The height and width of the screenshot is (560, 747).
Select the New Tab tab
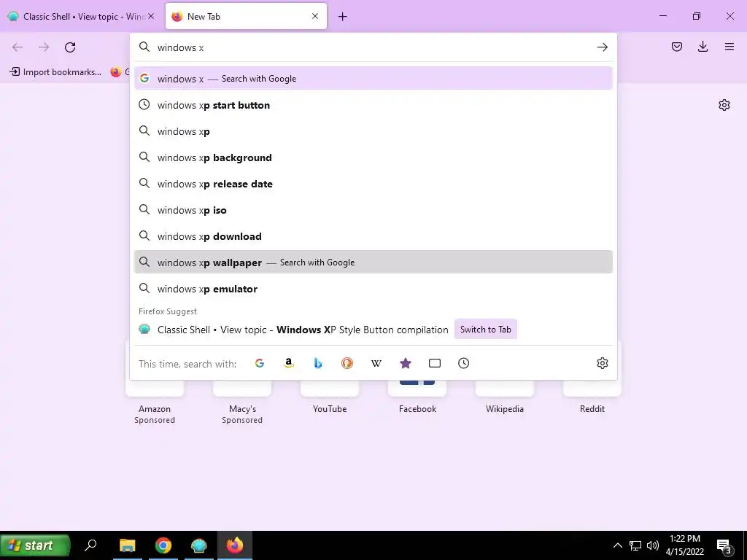246,16
